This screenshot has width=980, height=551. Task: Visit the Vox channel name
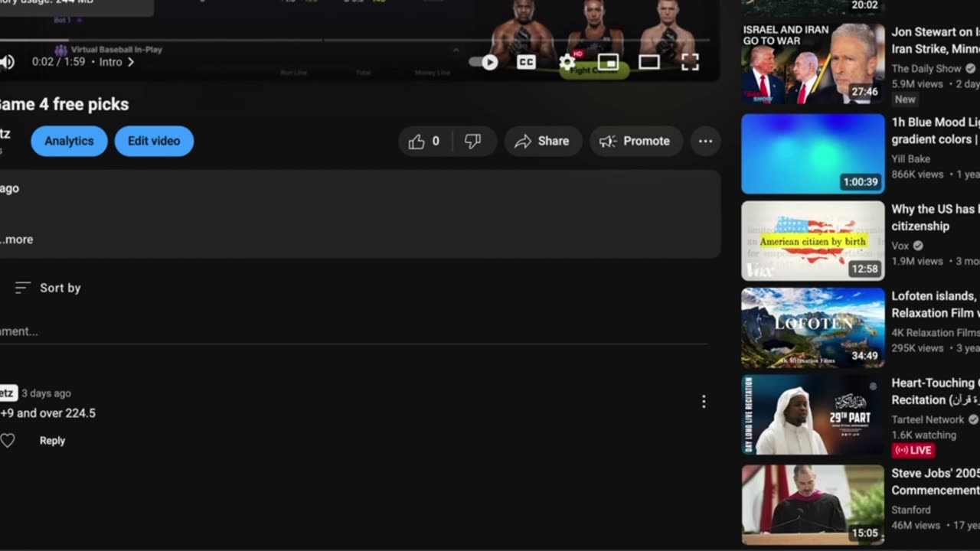(x=900, y=246)
